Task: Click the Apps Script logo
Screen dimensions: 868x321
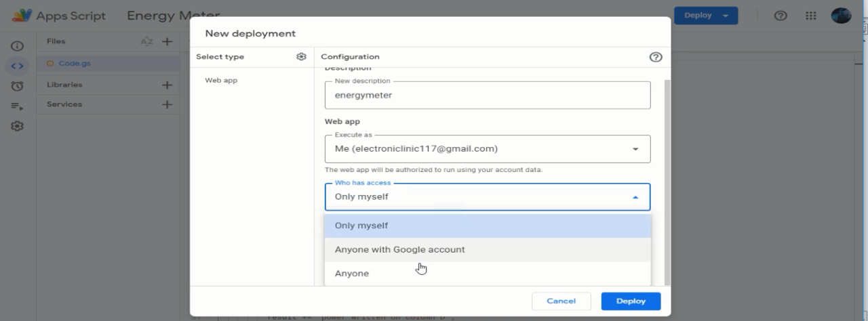Action: click(x=22, y=16)
